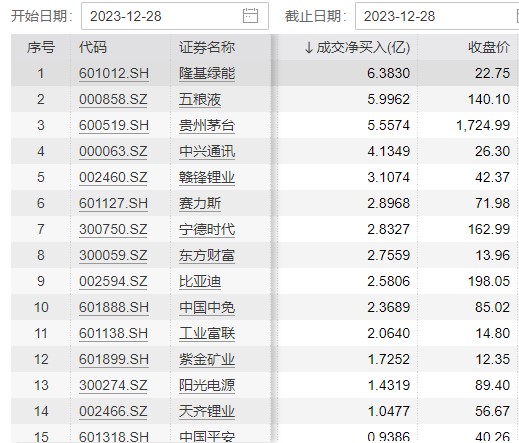Open stock code 002466.SZ link

click(x=113, y=411)
